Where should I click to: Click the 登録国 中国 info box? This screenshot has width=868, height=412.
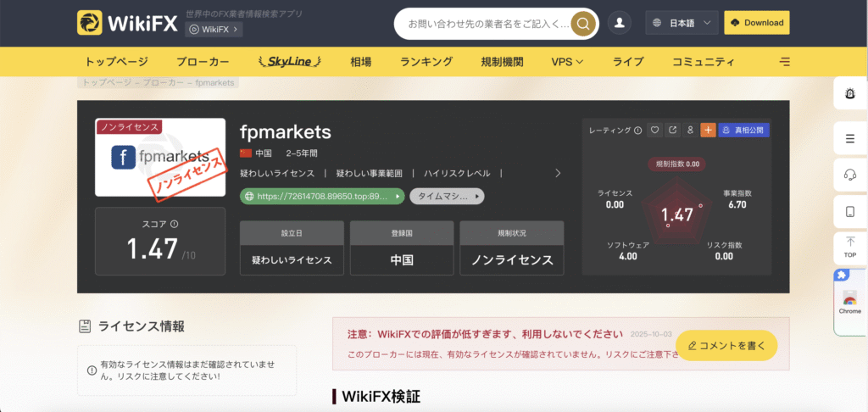402,248
